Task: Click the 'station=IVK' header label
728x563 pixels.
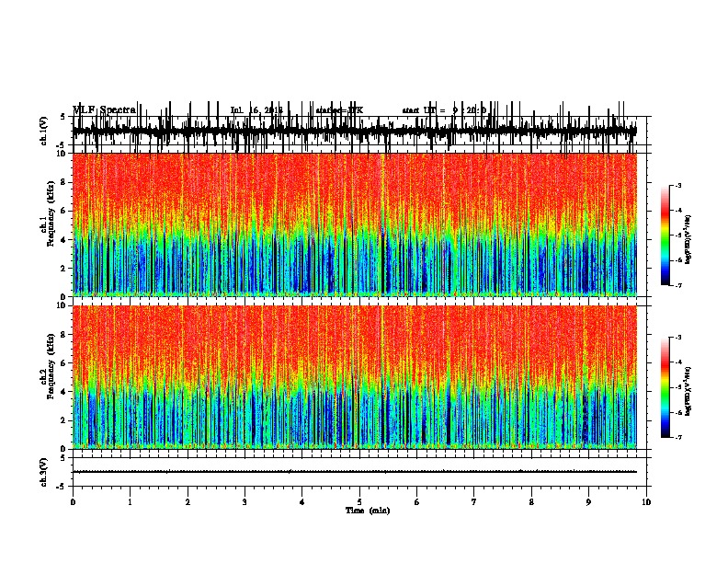Action: [x=339, y=110]
